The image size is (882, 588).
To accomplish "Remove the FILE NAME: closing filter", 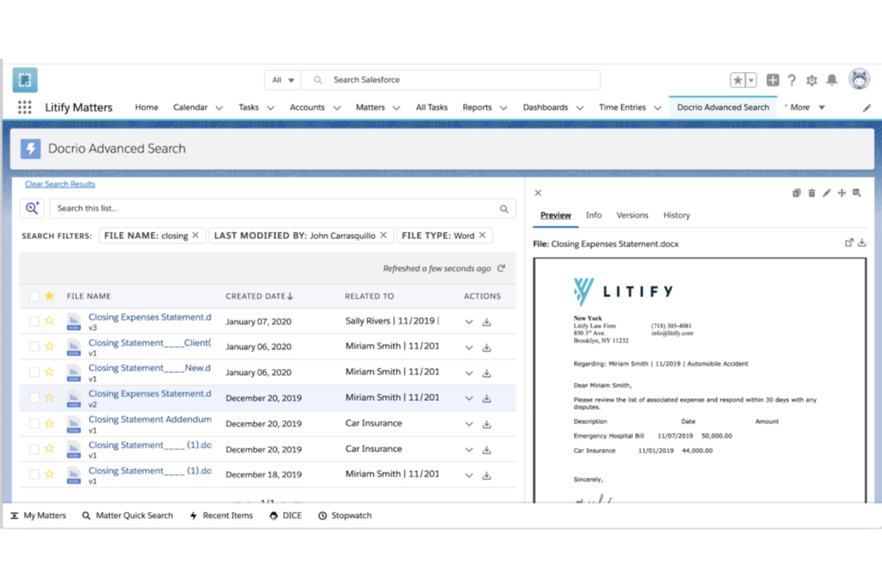I will [x=195, y=235].
